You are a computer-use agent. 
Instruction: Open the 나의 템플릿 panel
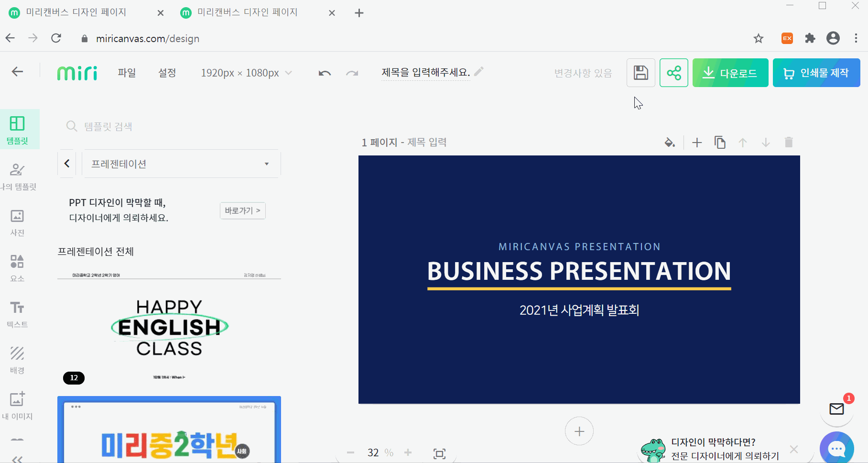click(18, 176)
